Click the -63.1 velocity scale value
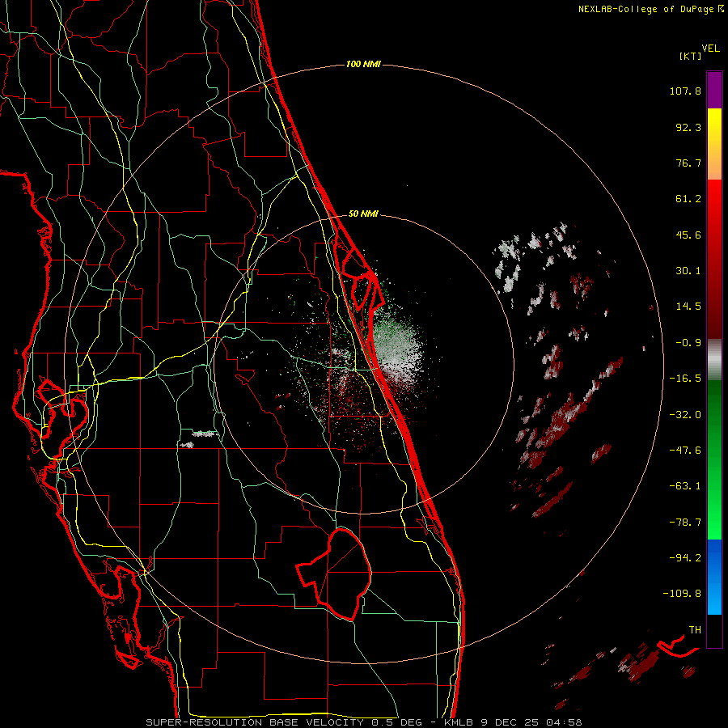 point(685,486)
